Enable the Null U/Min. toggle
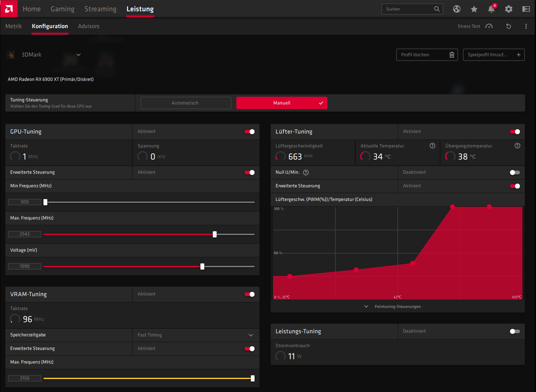 (515, 173)
